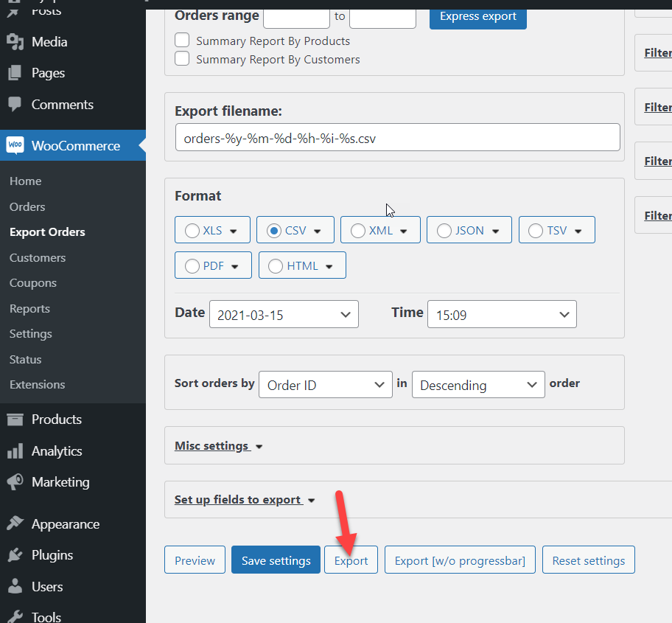Image resolution: width=672 pixels, height=623 pixels.
Task: Enable Summary Report By Products checkbox
Action: [x=182, y=41]
